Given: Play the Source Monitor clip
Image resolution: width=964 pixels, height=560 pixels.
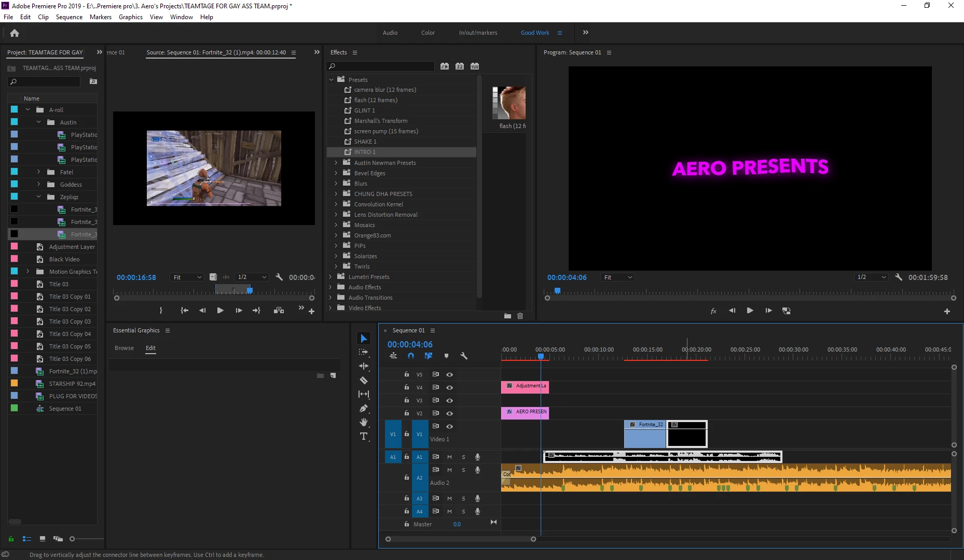Looking at the screenshot, I should [x=220, y=311].
